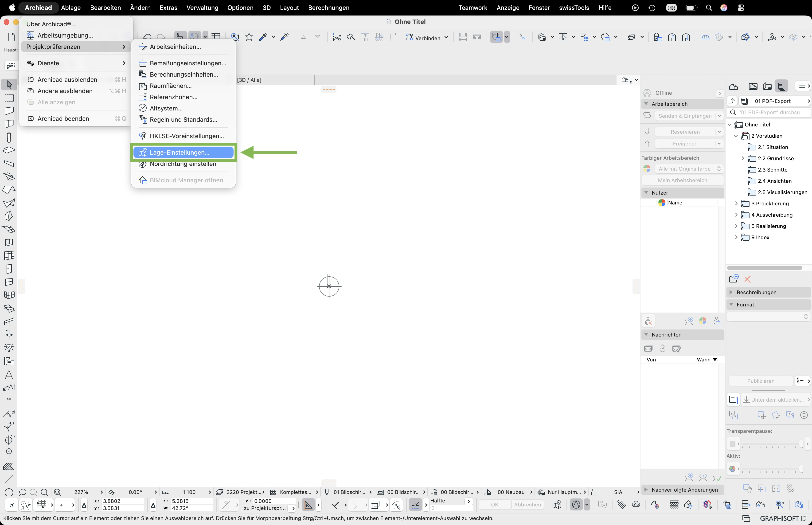
Task: Click the Verbinden connect icon
Action: (x=409, y=37)
